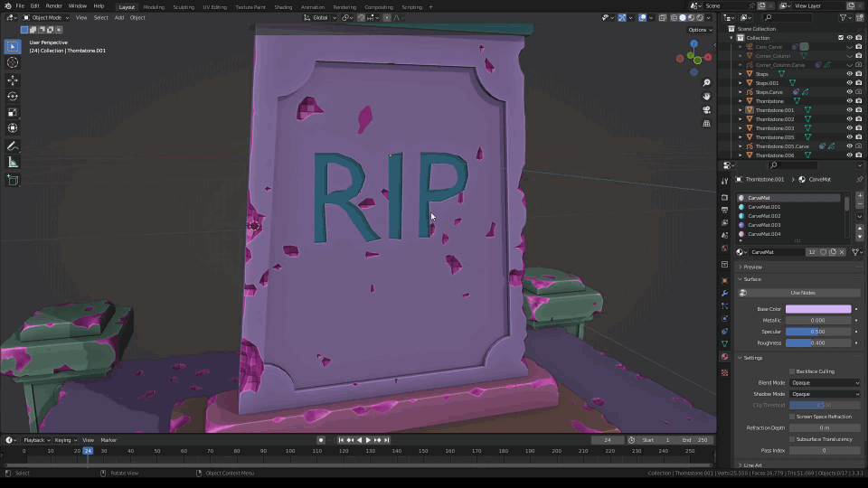Viewport: 868px width, 488px height.
Task: Activate the Rotate tool
Action: (x=13, y=96)
